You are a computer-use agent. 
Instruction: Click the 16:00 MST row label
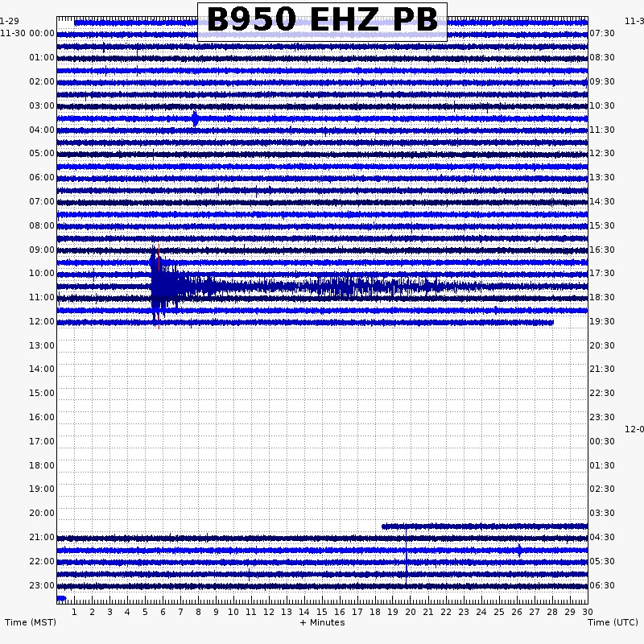(x=42, y=417)
